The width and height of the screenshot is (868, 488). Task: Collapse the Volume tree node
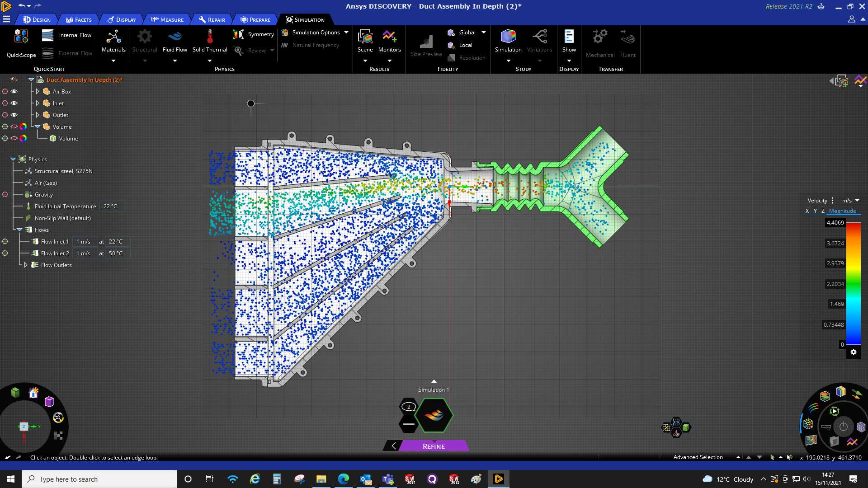tap(38, 127)
